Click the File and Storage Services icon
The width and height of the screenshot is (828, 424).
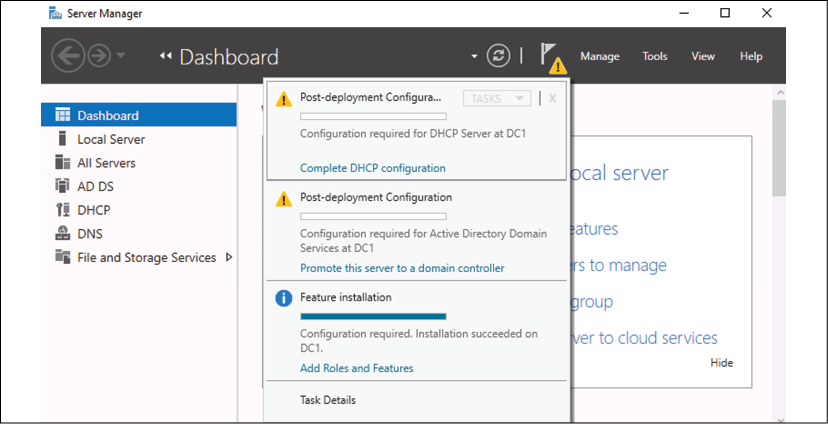[62, 257]
